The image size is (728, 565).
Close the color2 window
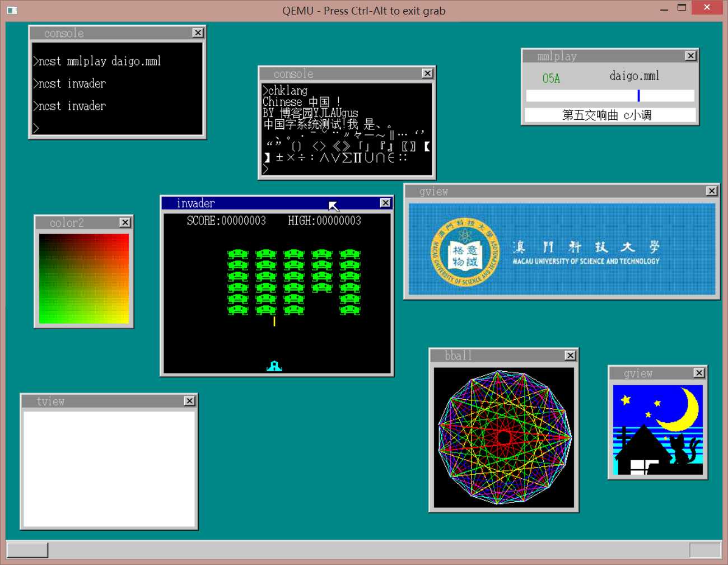(x=125, y=222)
